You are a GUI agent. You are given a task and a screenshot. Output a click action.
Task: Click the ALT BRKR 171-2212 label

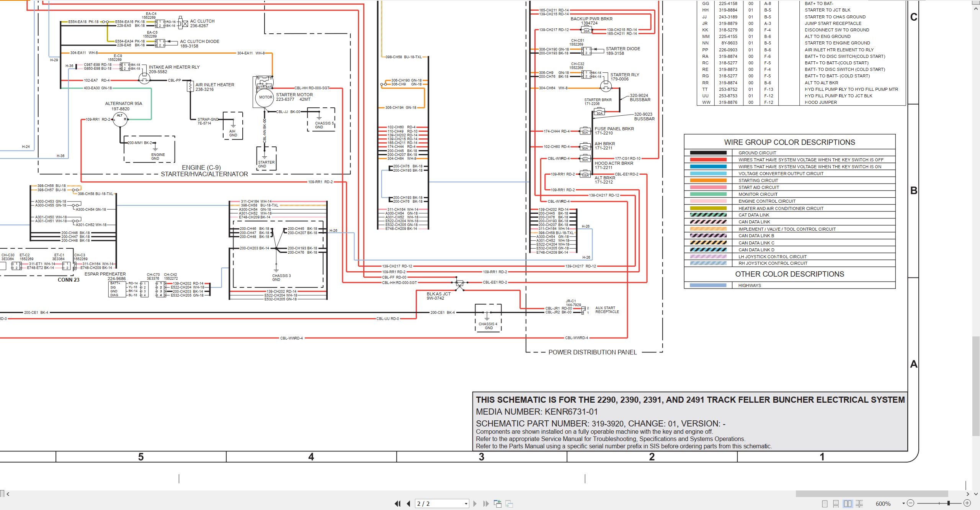point(605,180)
